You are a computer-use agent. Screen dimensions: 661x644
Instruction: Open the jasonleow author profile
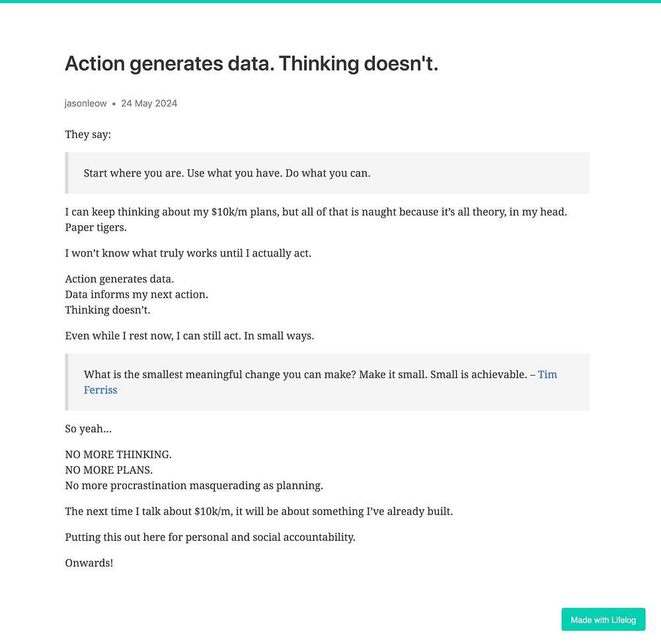(85, 104)
